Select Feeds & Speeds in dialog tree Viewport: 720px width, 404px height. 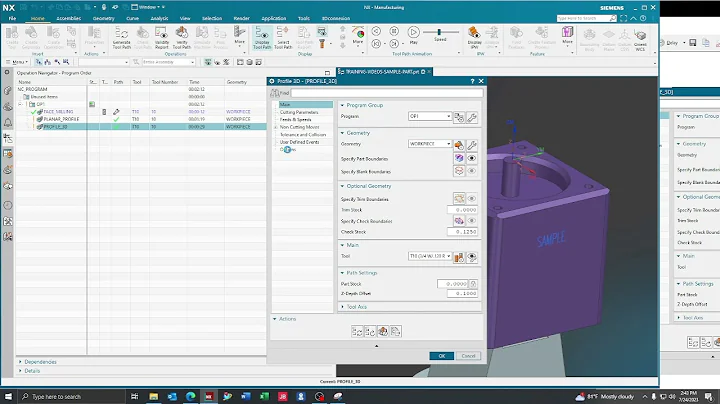click(x=295, y=119)
